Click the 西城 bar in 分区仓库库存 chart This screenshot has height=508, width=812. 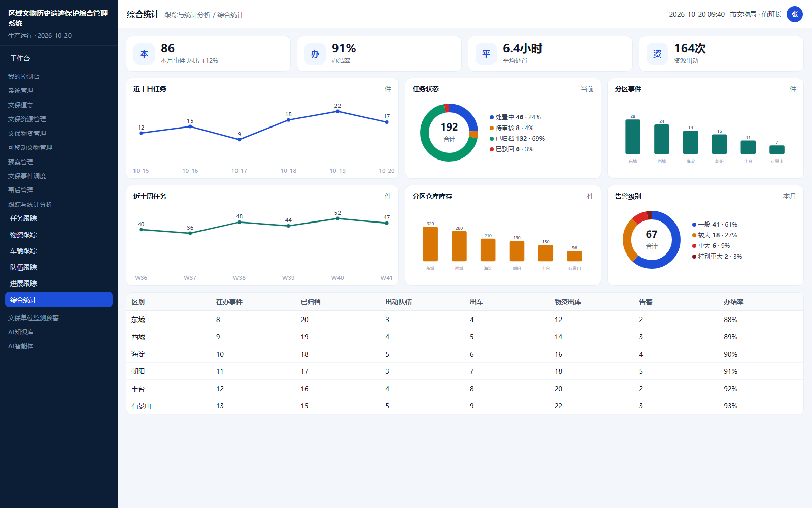[459, 246]
